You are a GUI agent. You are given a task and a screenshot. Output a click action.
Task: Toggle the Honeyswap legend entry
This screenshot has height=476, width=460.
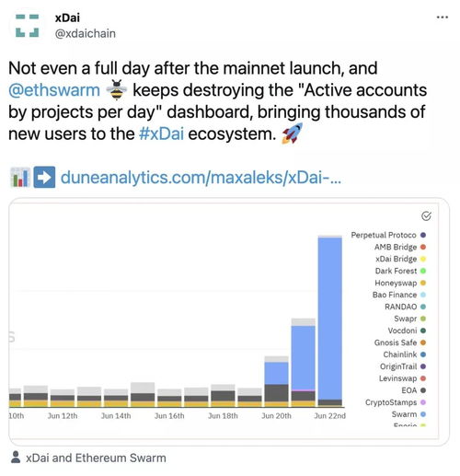coord(400,283)
